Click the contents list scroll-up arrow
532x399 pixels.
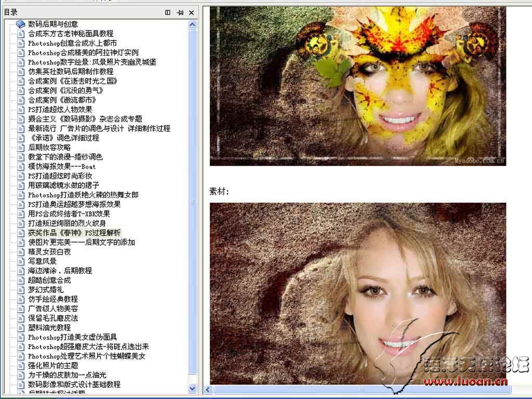click(192, 24)
